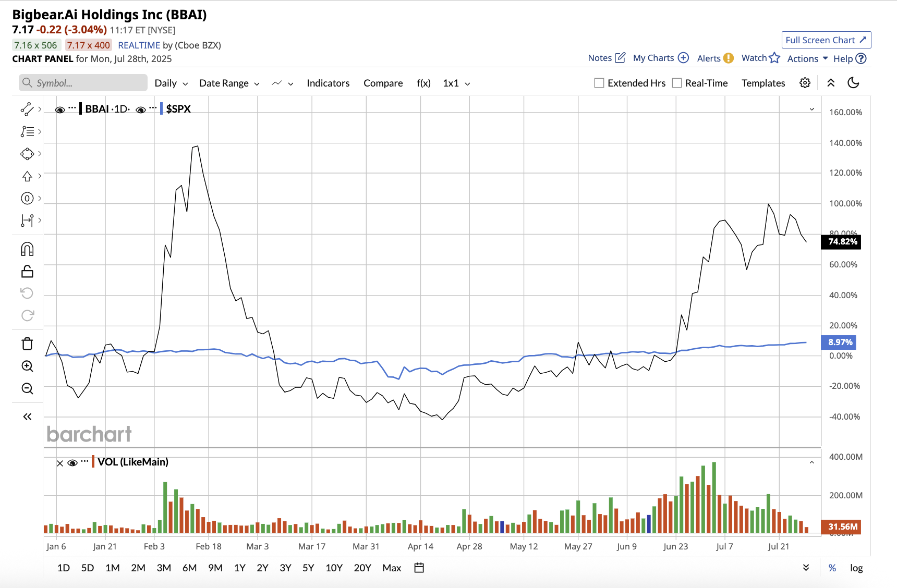Expand trend line tool submenu arrow

[40, 109]
